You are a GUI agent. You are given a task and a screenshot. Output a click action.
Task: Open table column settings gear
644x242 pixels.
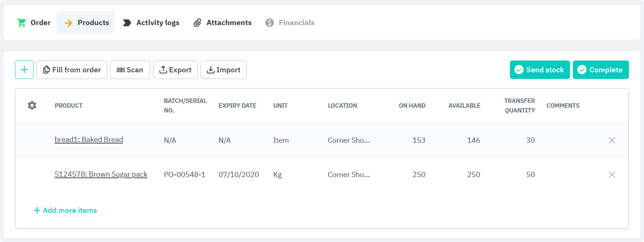click(x=32, y=106)
